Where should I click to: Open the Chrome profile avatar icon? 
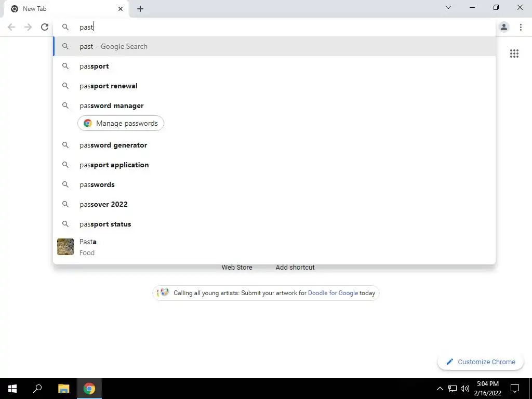(504, 27)
